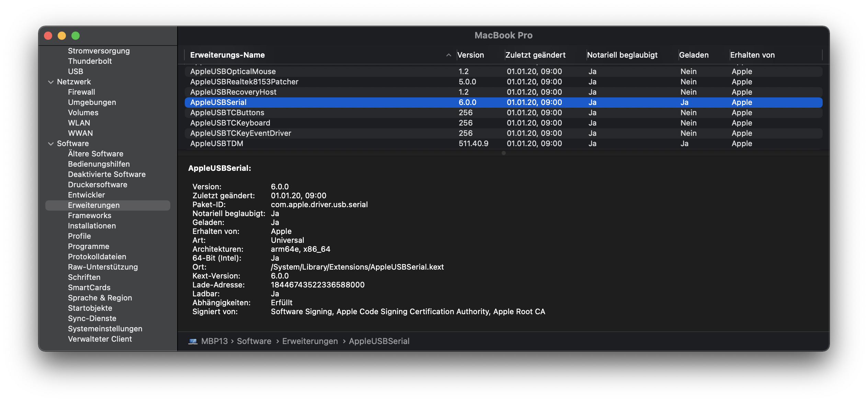Click version 511.40.9 of AppleUSBTDM

point(473,143)
